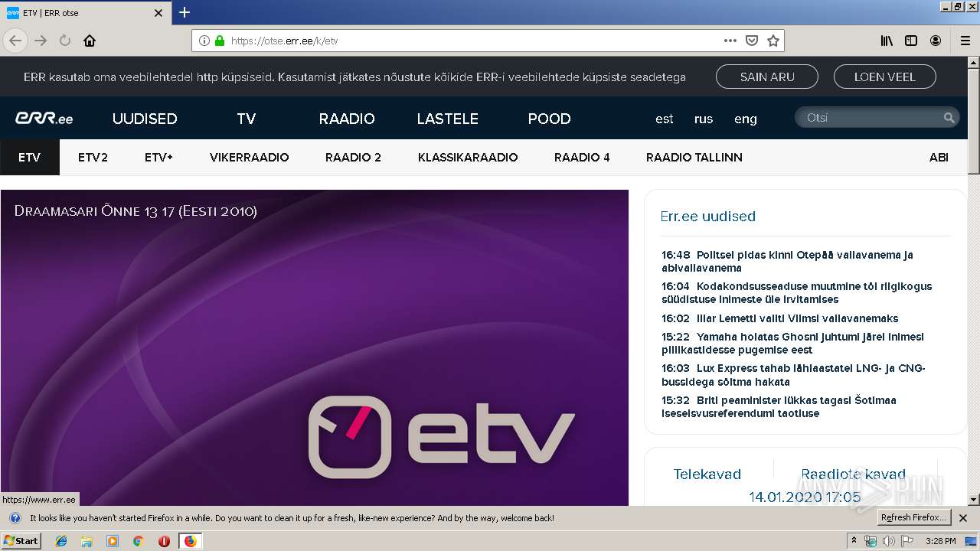Show hidden tray icons arrow
Viewport: 980px width, 551px height.
click(x=854, y=541)
